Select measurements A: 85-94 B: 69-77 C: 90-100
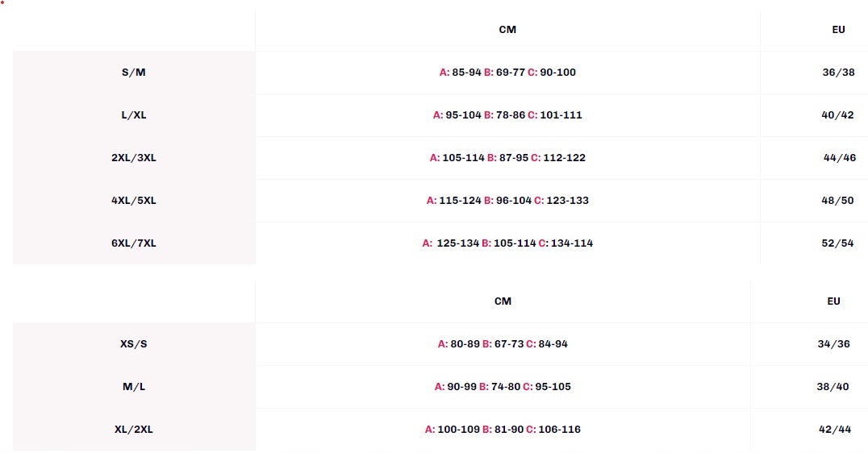The image size is (868, 453). 507,73
